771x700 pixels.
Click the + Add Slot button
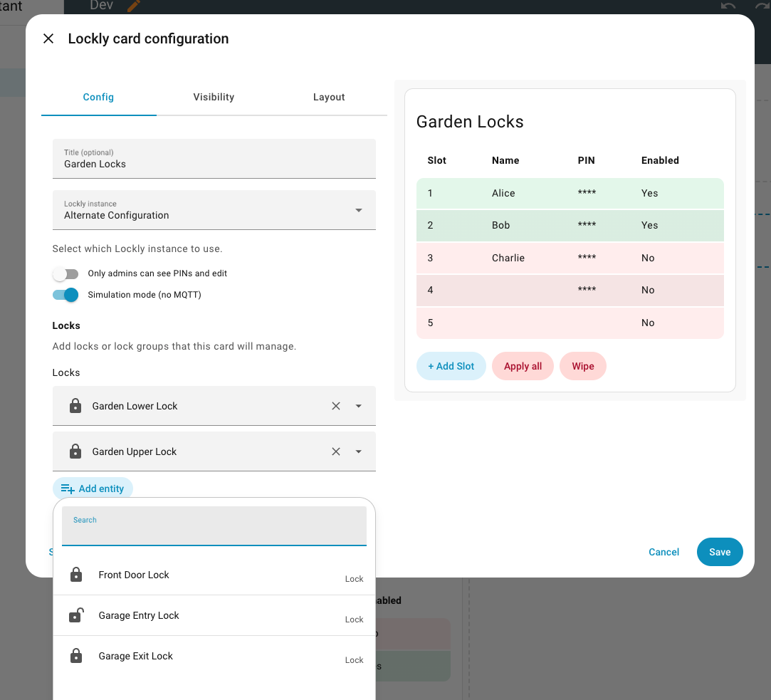click(451, 366)
